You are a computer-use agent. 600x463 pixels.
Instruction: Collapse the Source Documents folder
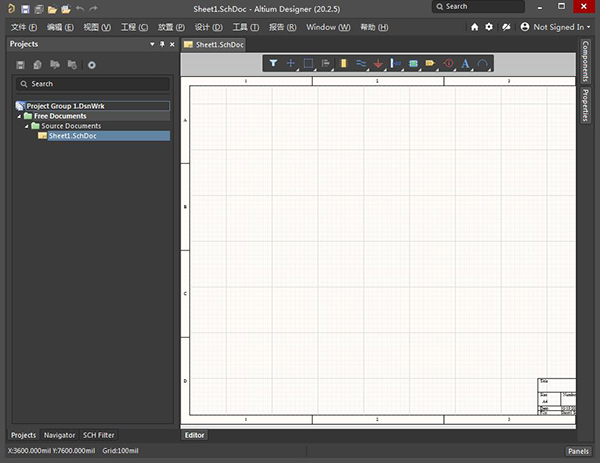(x=27, y=126)
